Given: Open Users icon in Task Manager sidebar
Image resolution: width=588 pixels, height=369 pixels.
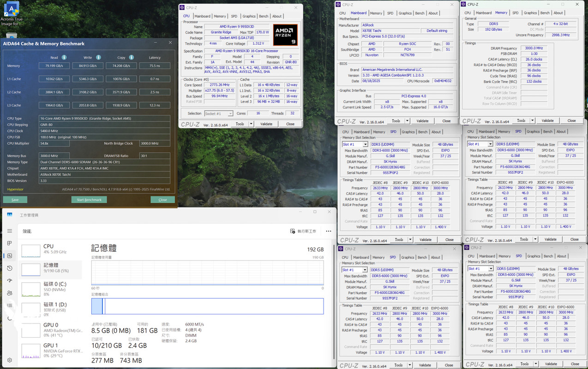Looking at the screenshot, I should pyautogui.click(x=10, y=293).
